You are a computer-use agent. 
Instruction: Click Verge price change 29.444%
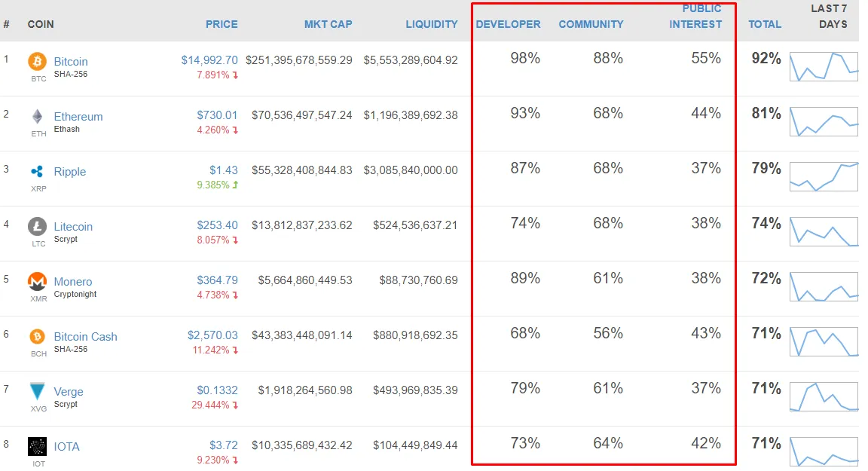coord(210,405)
